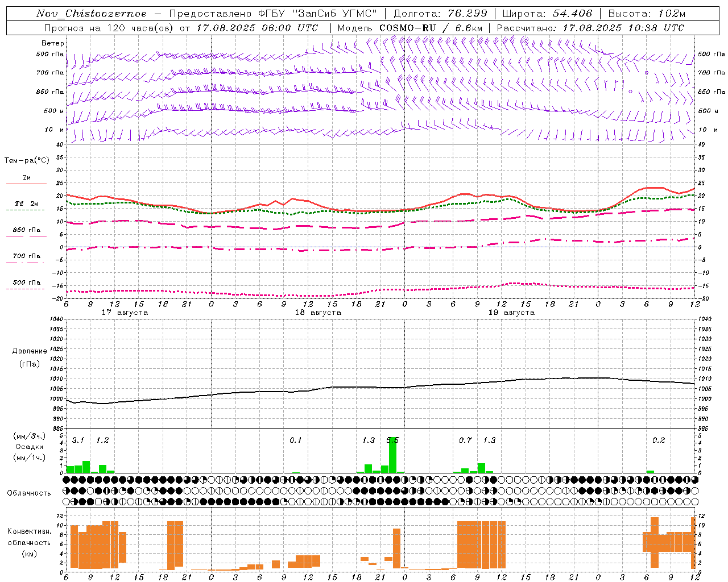Select the '0.7' three-hour precipitation value
This screenshot has height=582, width=728.
point(465,440)
